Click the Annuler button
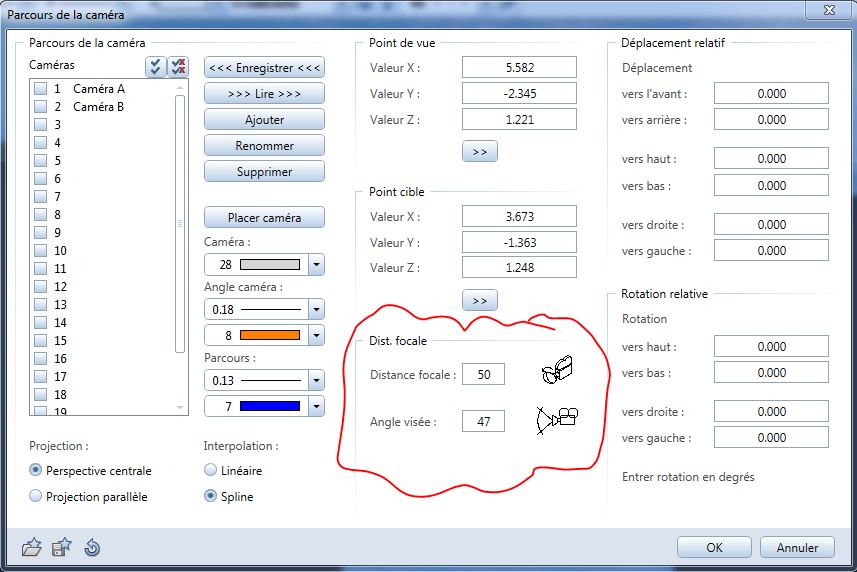Screen dimensions: 857x572 click(797, 547)
